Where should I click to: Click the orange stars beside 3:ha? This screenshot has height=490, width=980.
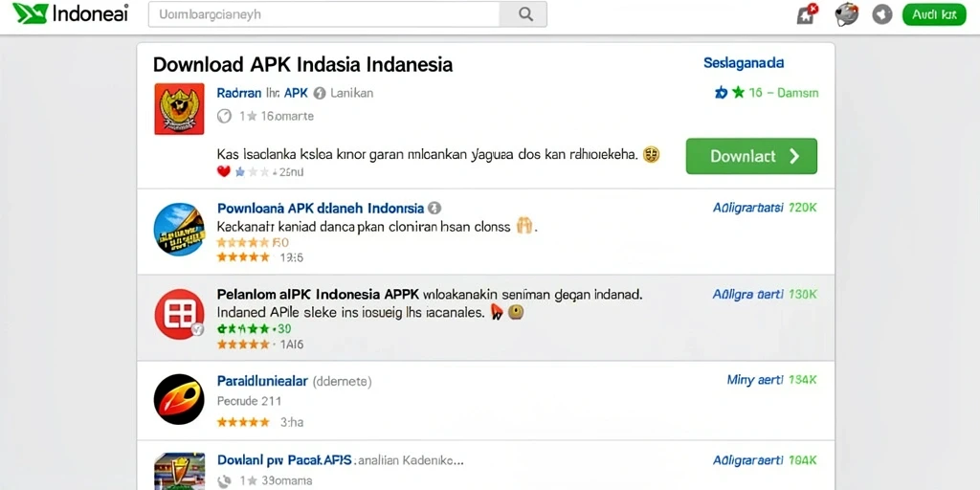point(242,422)
